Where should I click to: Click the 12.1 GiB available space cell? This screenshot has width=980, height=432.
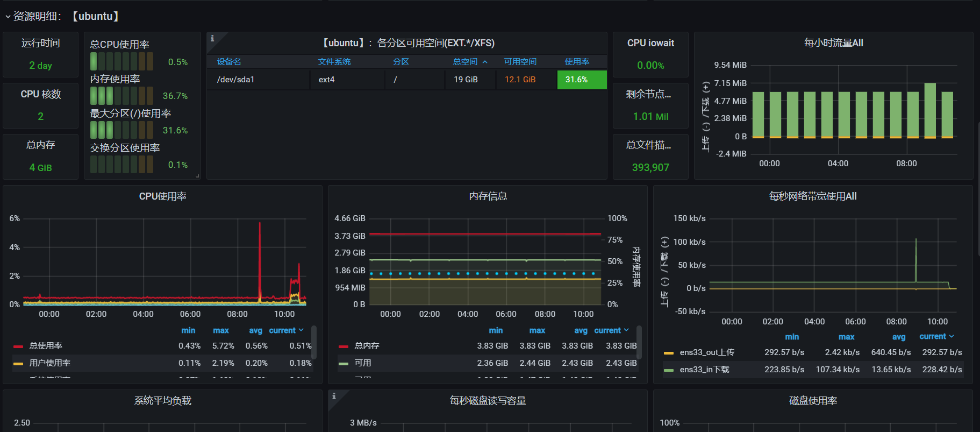point(525,80)
